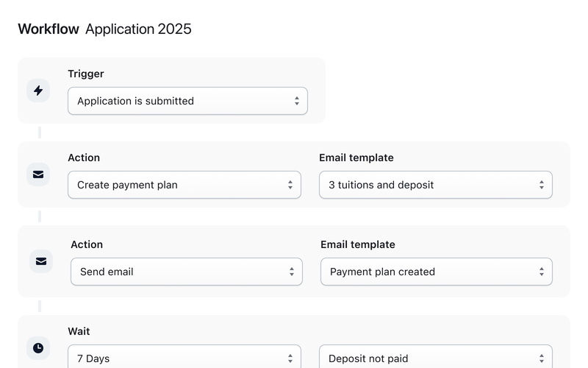Click the lightning bolt trigger icon
Image resolution: width=588 pixels, height=368 pixels.
click(x=38, y=91)
